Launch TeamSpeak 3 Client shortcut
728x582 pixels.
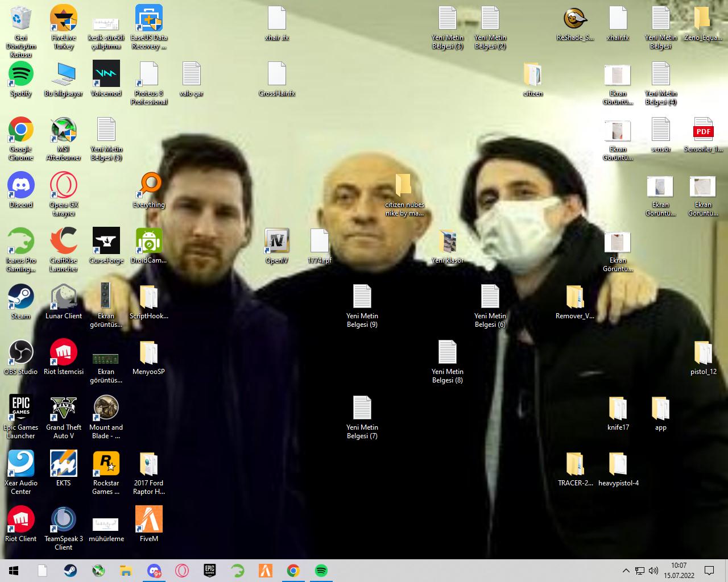64,528
